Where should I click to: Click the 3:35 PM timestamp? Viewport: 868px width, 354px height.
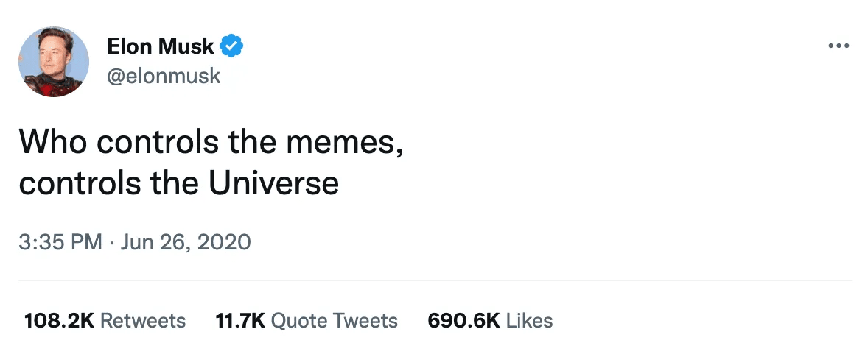[60, 241]
